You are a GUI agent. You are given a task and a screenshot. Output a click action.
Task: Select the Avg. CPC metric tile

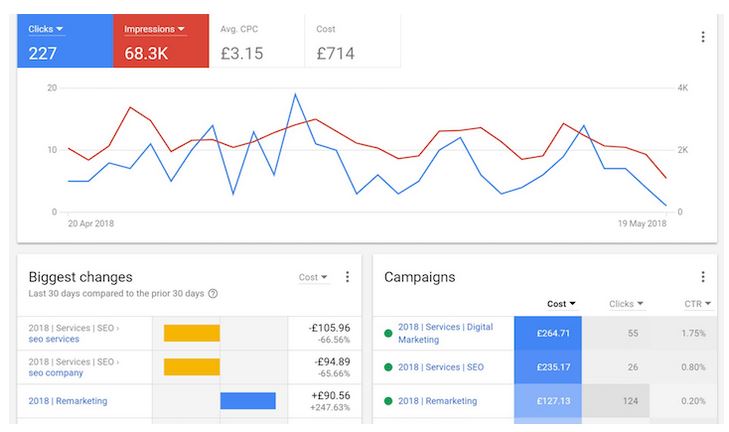point(256,42)
